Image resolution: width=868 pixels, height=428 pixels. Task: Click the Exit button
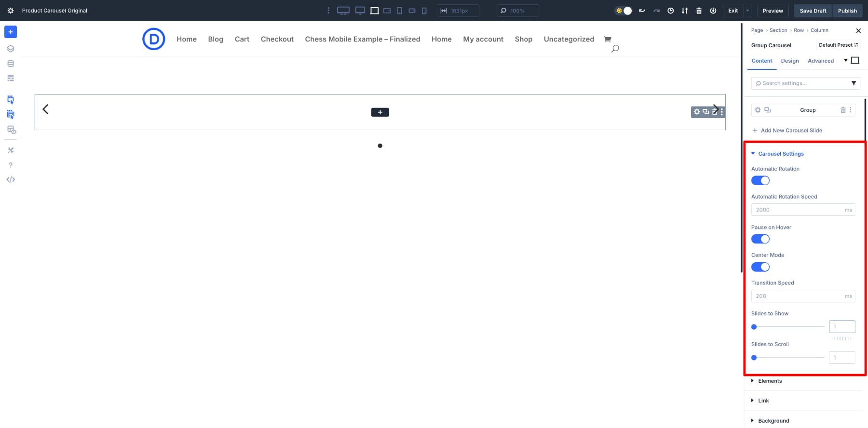coord(733,11)
